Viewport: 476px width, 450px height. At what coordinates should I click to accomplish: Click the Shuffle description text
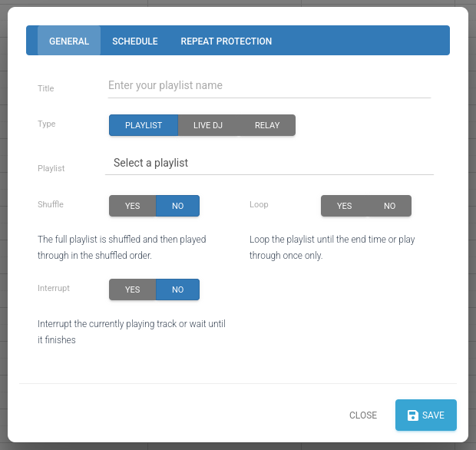122,247
